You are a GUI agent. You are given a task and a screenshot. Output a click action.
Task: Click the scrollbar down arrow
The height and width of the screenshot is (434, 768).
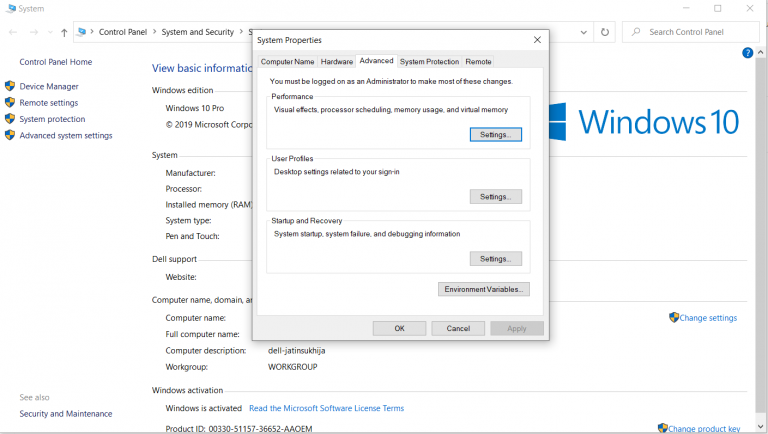[761, 426]
